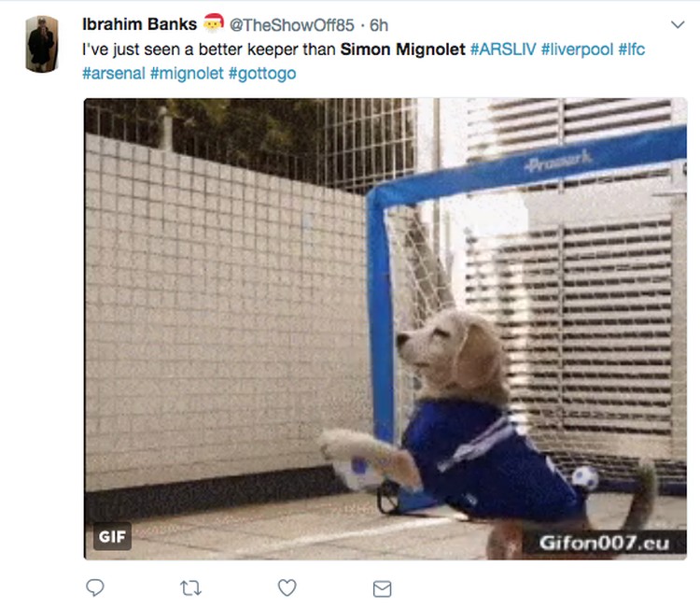Click the reply speech bubble icon
The image size is (700, 608).
point(94,587)
